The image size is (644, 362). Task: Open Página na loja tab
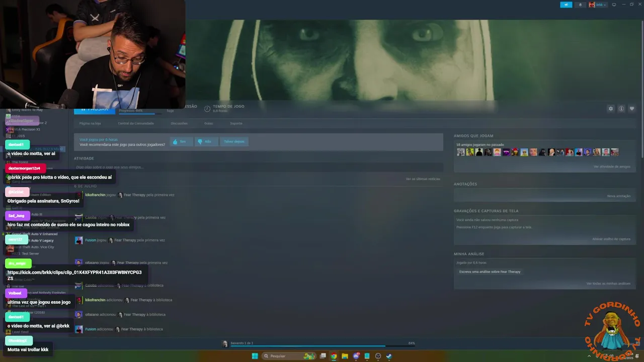click(90, 123)
